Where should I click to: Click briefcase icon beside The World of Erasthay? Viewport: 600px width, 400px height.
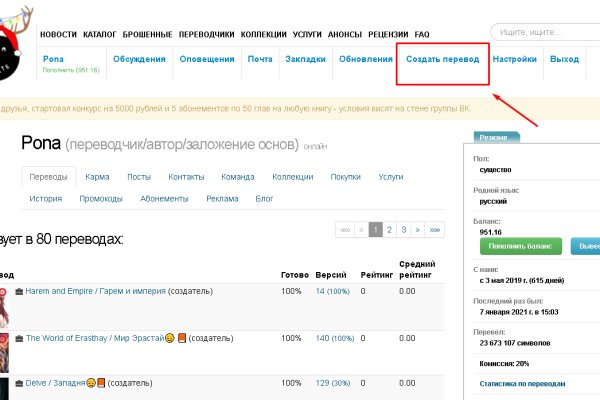point(19,338)
